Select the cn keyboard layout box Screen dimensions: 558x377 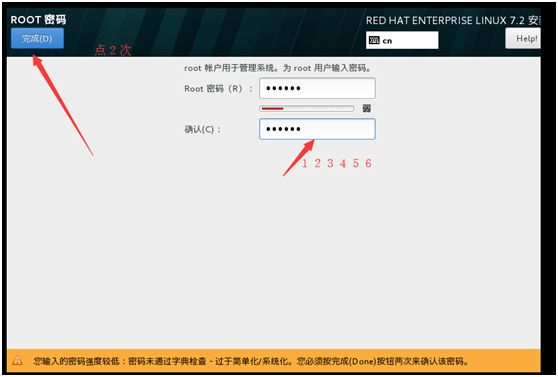pyautogui.click(x=402, y=40)
